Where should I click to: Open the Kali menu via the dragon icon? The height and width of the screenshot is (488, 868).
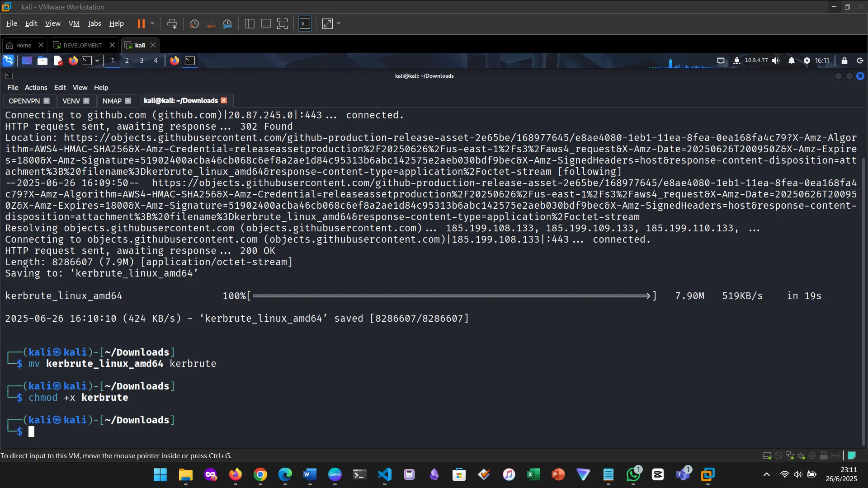tap(8, 60)
